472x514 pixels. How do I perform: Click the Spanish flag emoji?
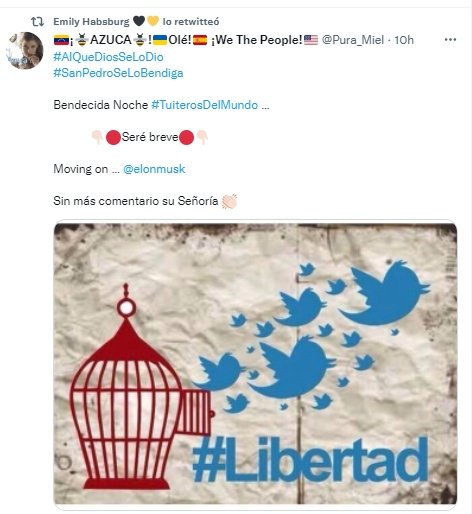[200, 40]
